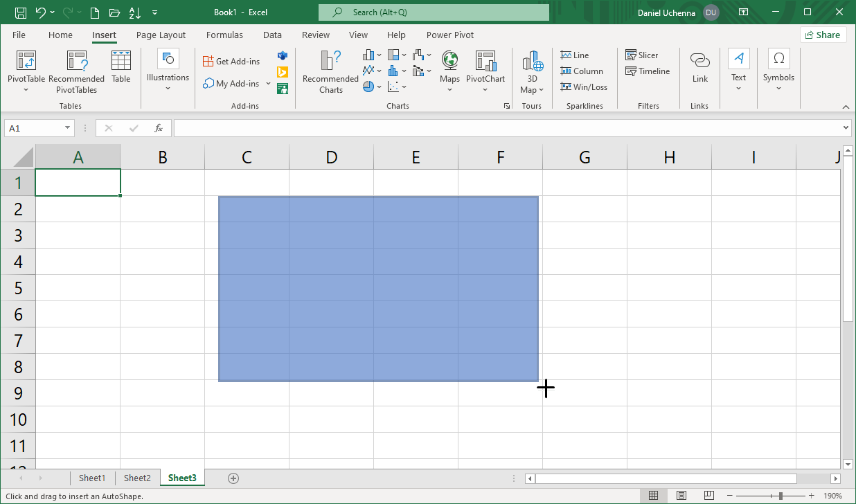Screen dimensions: 856x504
Task: Open Get Add-ins store
Action: (x=231, y=62)
